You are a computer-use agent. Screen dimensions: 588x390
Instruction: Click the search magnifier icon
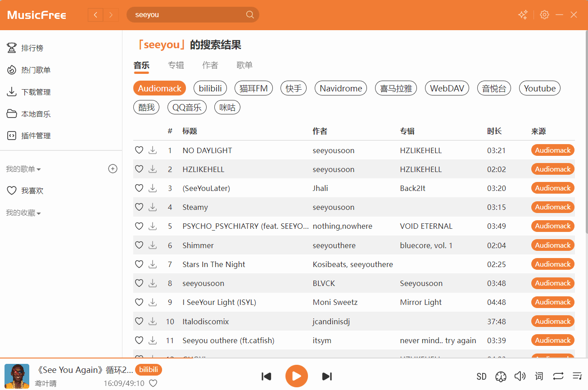[250, 15]
